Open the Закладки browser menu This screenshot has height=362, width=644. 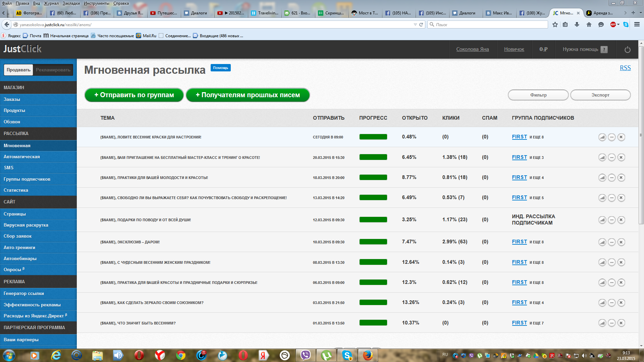pos(71,3)
